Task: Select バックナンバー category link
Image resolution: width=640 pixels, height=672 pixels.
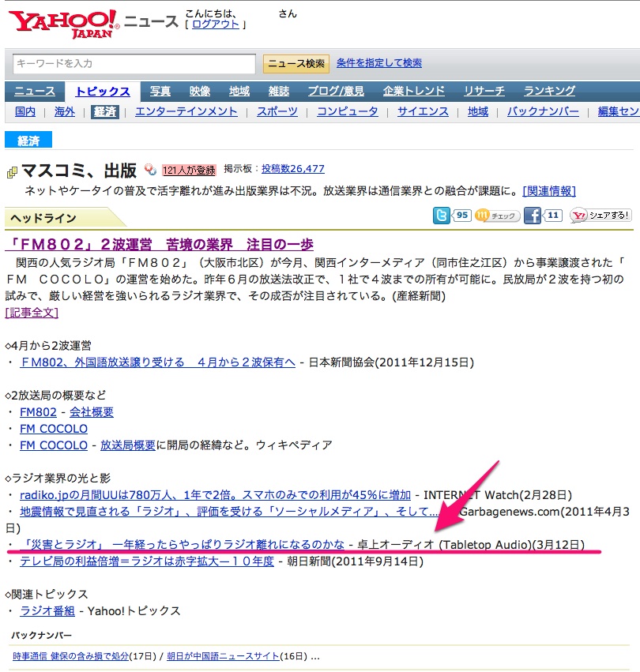Action: [x=543, y=111]
